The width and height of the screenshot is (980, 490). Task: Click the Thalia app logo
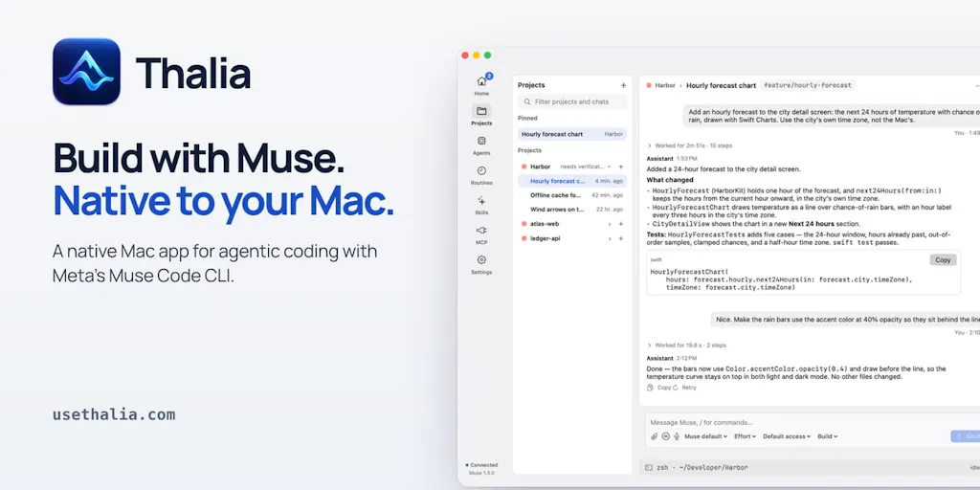[x=86, y=71]
